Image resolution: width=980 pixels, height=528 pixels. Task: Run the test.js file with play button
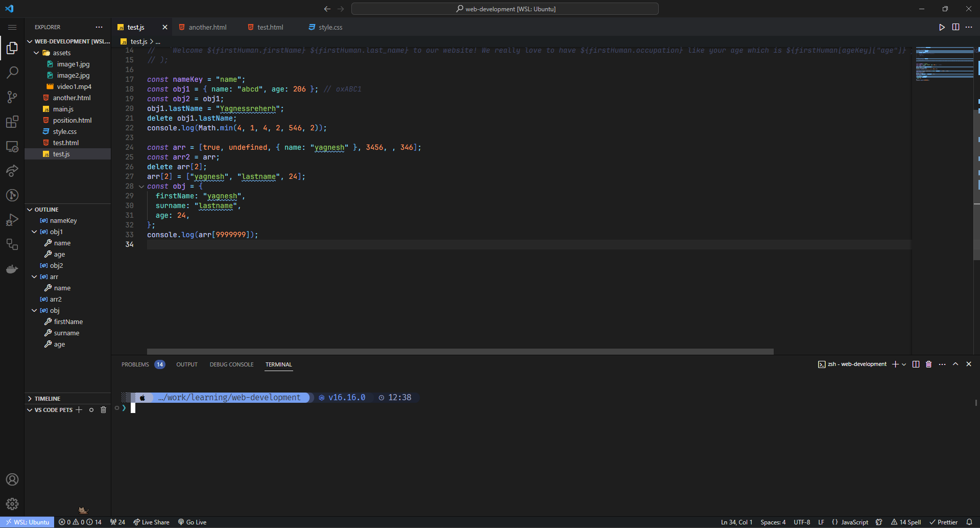[x=942, y=27]
